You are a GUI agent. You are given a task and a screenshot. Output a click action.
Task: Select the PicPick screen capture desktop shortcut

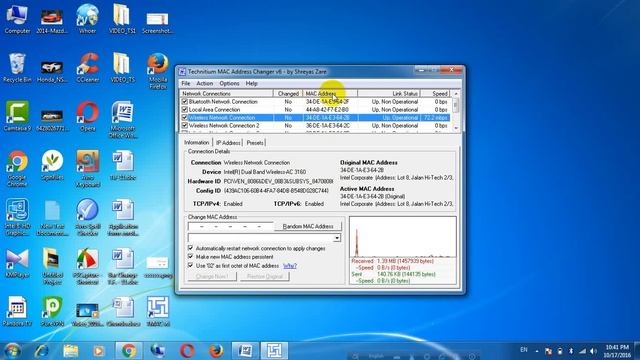pyautogui.click(x=87, y=267)
